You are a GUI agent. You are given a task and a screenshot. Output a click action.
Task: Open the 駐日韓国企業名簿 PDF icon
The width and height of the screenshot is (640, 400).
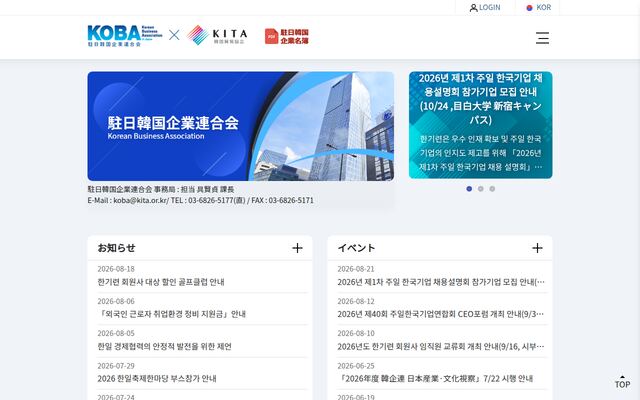287,36
